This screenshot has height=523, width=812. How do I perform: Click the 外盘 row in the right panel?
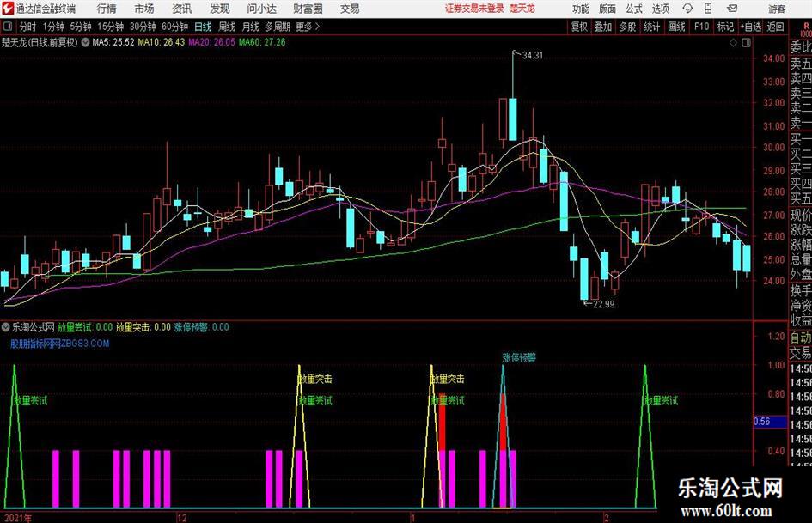tap(801, 275)
